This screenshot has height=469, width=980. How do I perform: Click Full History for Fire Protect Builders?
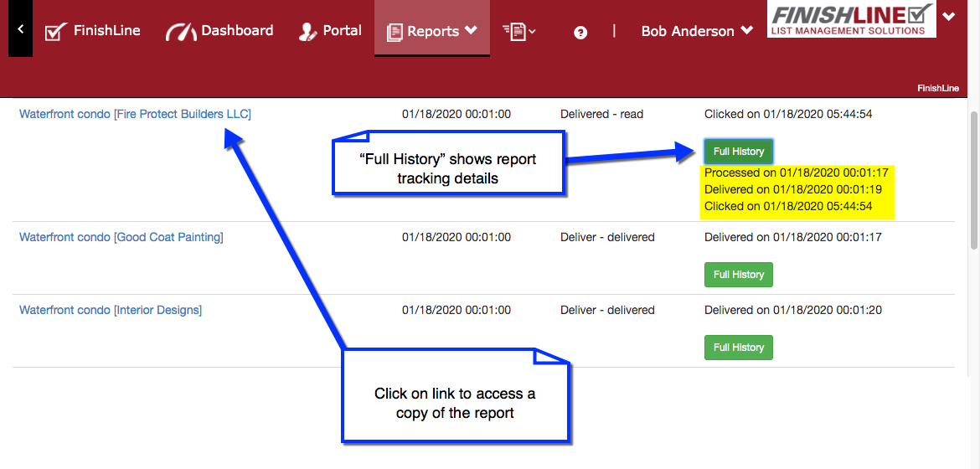(738, 152)
